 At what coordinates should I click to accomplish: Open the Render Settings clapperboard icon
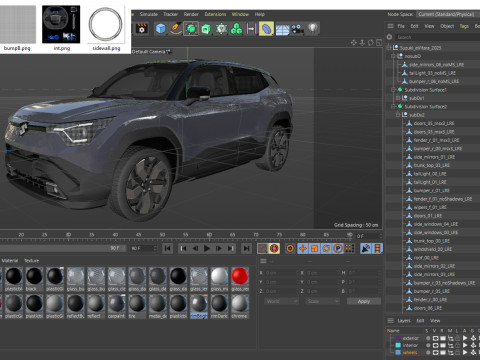pyautogui.click(x=142, y=29)
